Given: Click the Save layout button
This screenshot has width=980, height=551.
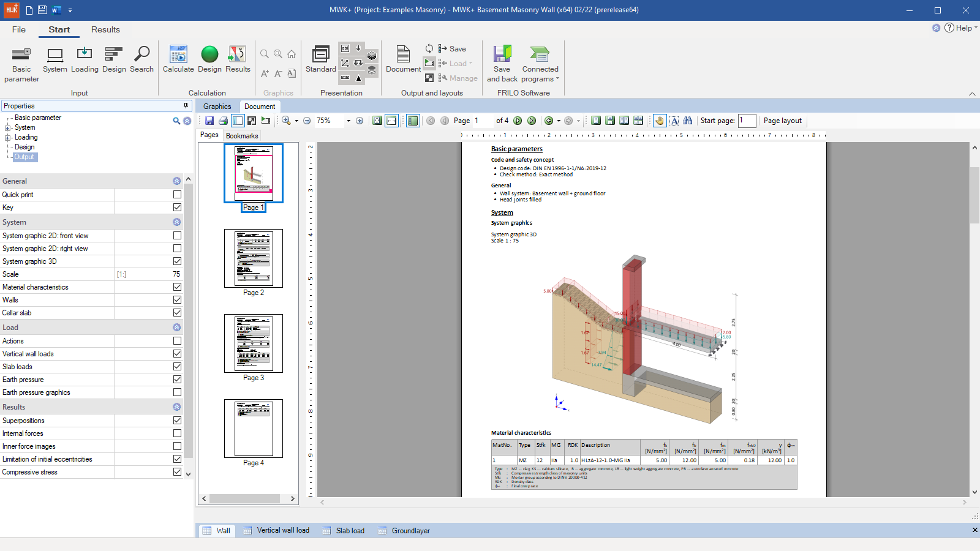Looking at the screenshot, I should click(x=452, y=49).
